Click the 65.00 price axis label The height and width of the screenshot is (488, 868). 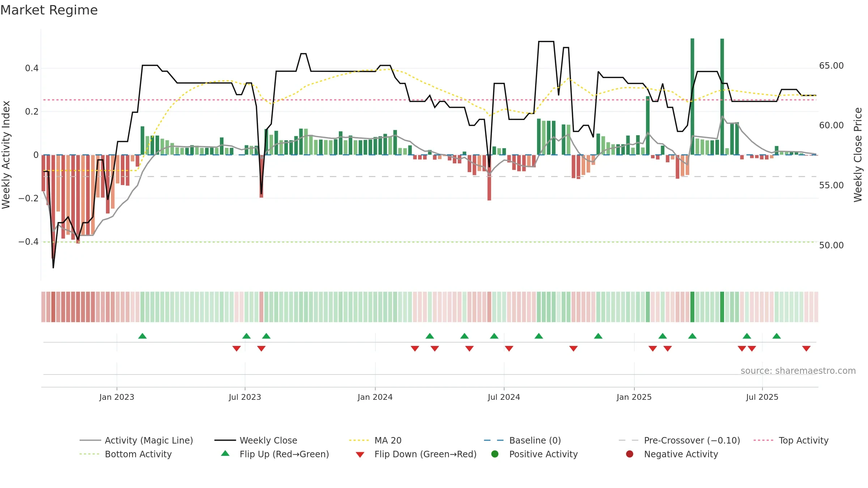(x=831, y=66)
